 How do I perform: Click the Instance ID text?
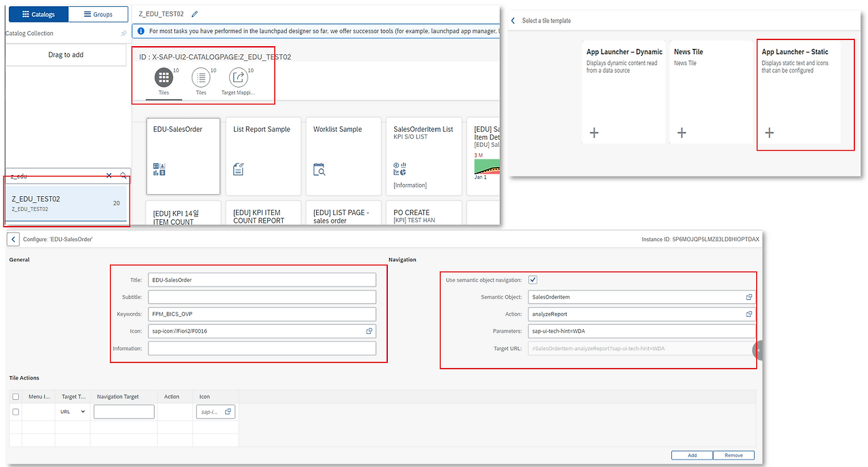tap(701, 240)
